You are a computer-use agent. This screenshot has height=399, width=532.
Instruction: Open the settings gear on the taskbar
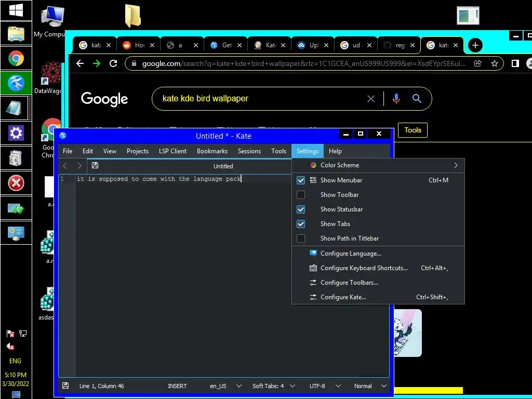pos(16,133)
